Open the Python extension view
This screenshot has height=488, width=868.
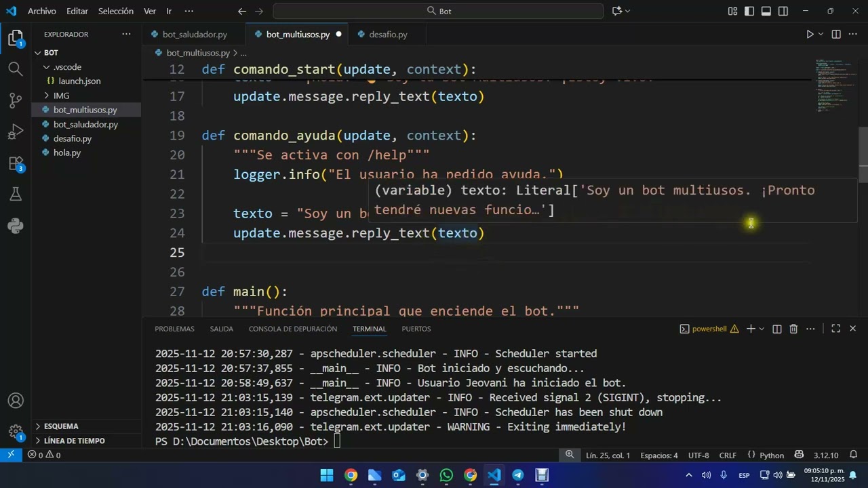(16, 226)
